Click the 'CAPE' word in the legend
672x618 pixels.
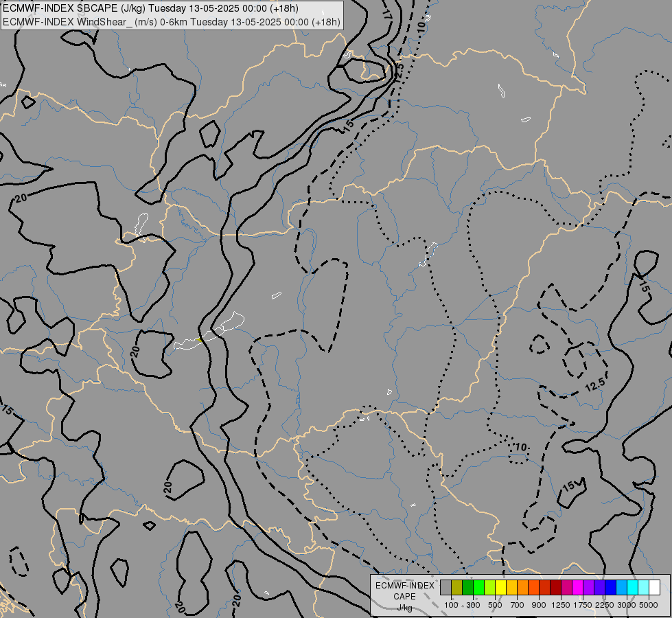pos(404,597)
